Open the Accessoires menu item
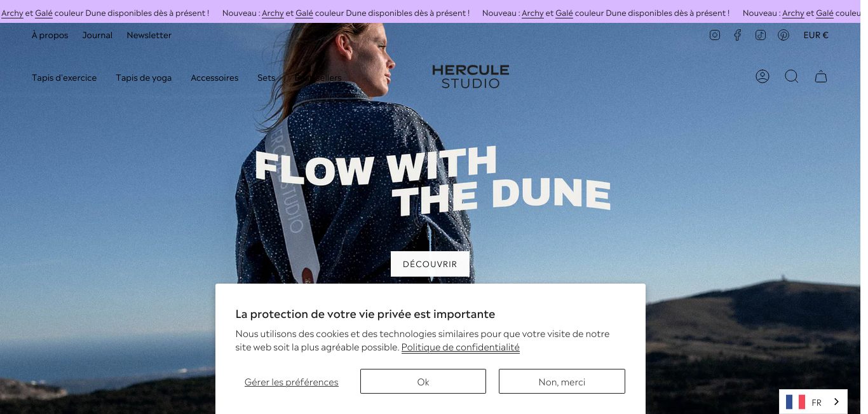The width and height of the screenshot is (868, 414). click(x=215, y=78)
